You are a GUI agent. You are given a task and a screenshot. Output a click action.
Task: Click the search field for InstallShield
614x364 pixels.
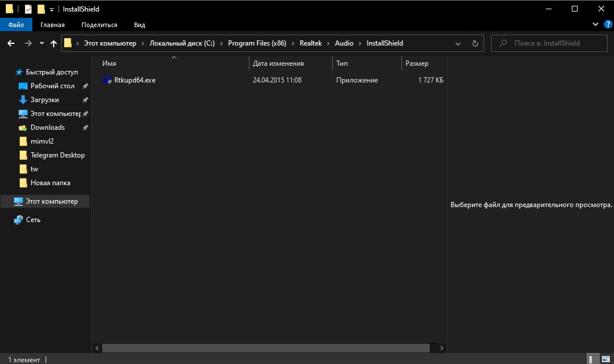pyautogui.click(x=549, y=43)
